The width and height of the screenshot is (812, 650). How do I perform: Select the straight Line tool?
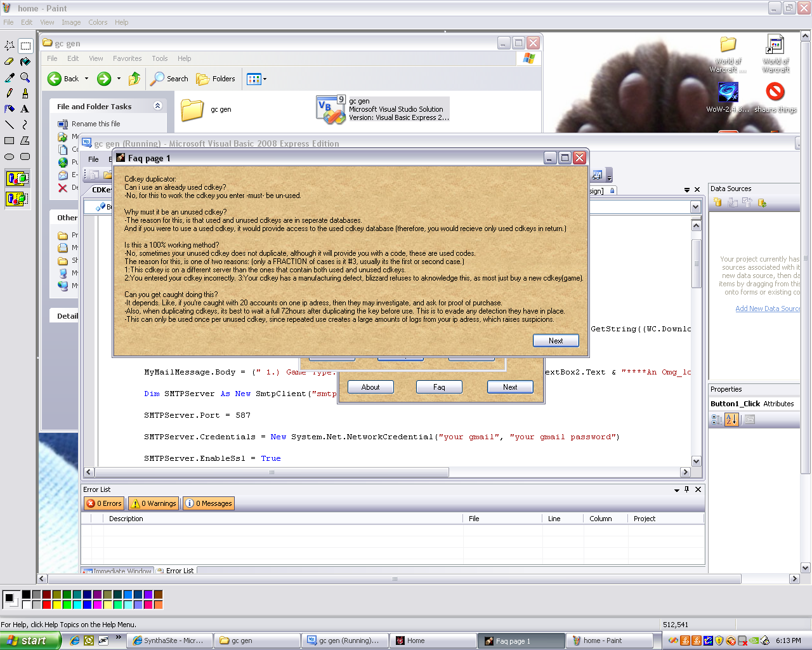(10, 125)
